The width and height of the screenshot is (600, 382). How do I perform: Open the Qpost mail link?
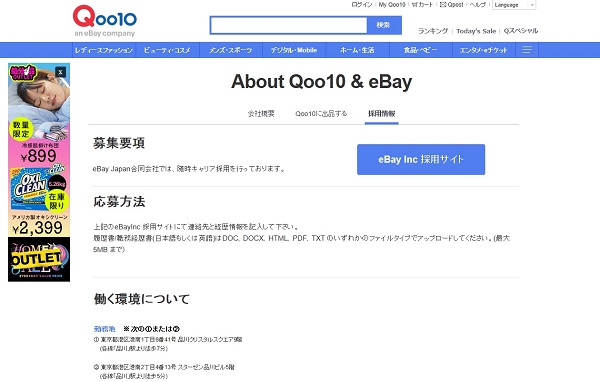pyautogui.click(x=451, y=5)
